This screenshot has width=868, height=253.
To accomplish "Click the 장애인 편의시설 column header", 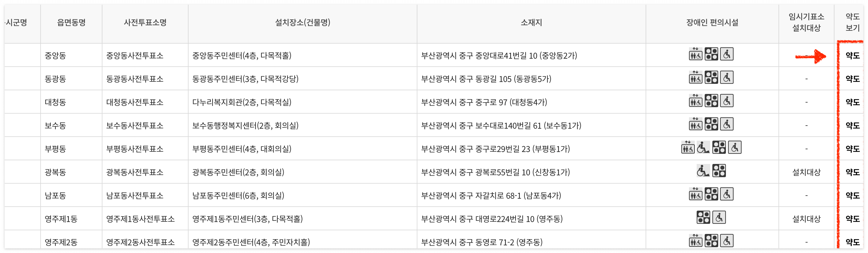I will (712, 22).
